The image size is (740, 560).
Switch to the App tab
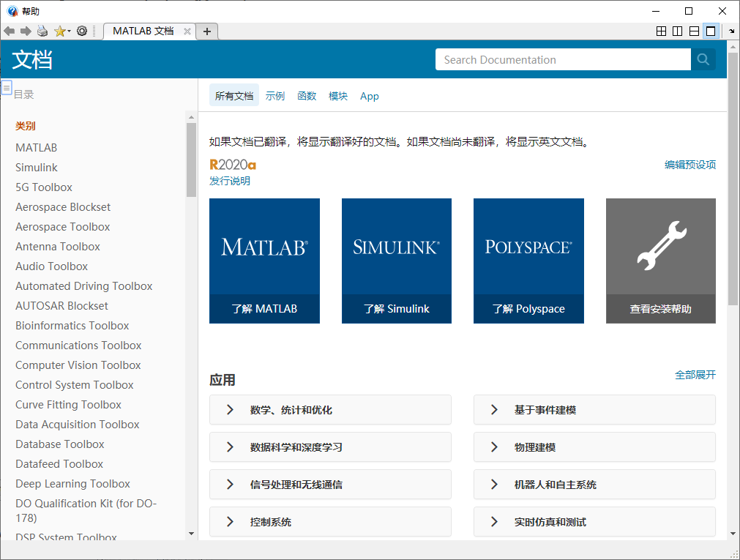coord(370,97)
